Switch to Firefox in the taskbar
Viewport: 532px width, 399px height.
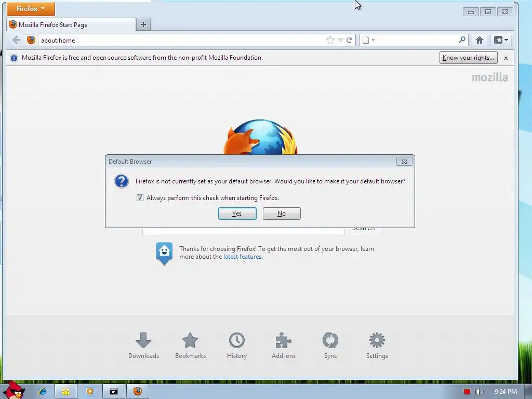coord(137,392)
